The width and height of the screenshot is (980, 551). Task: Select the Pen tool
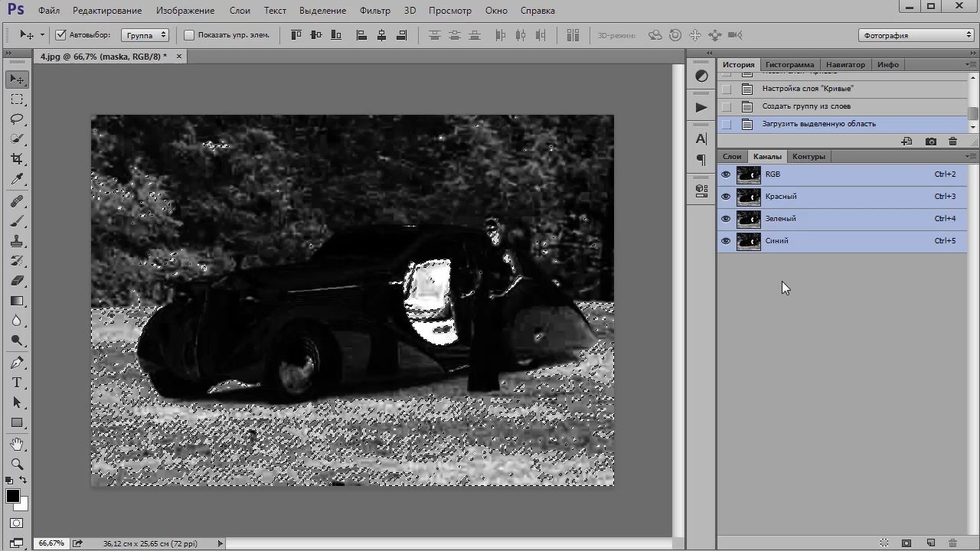click(x=17, y=363)
